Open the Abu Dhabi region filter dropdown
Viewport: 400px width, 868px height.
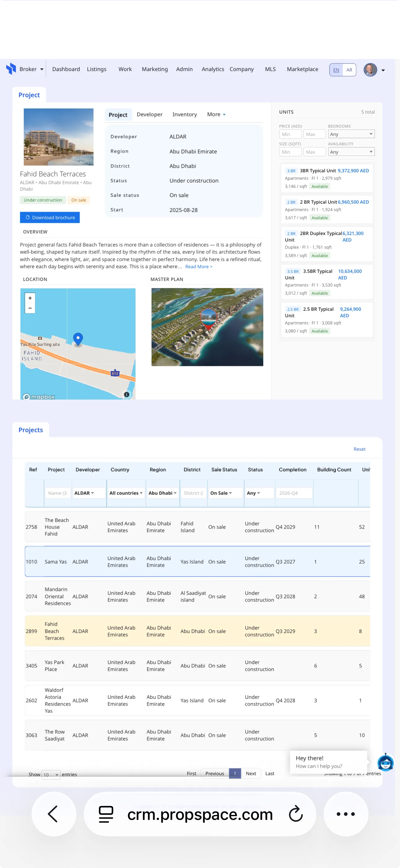point(162,493)
